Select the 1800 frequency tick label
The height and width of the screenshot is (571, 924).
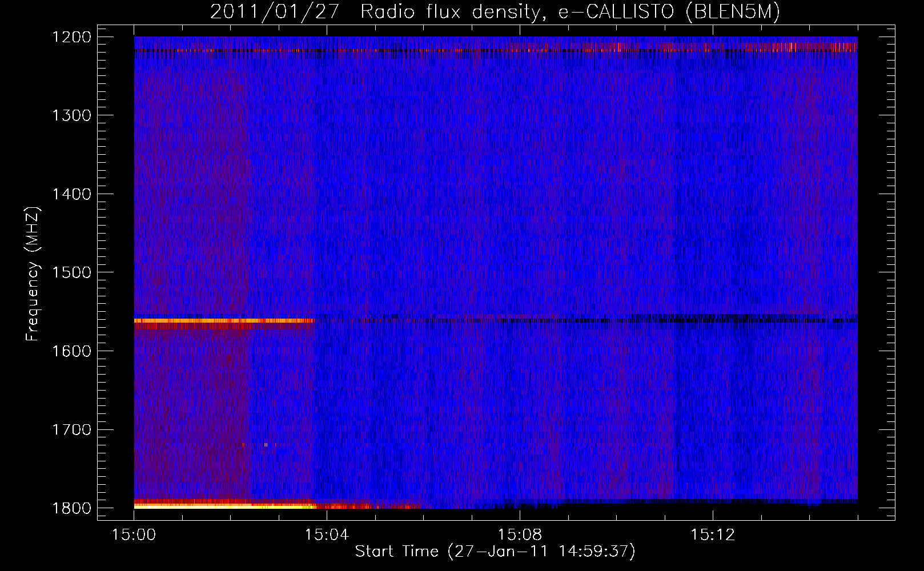pyautogui.click(x=72, y=508)
